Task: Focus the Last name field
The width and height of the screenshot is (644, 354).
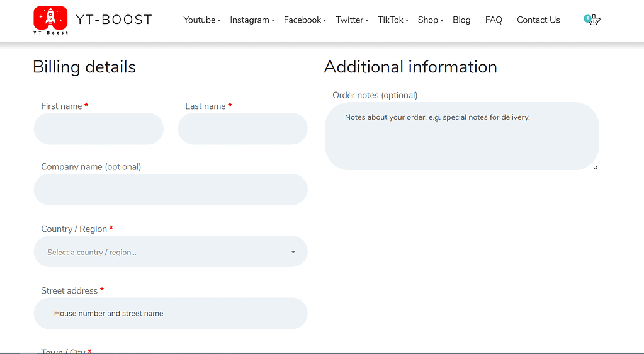Action: pyautogui.click(x=243, y=128)
